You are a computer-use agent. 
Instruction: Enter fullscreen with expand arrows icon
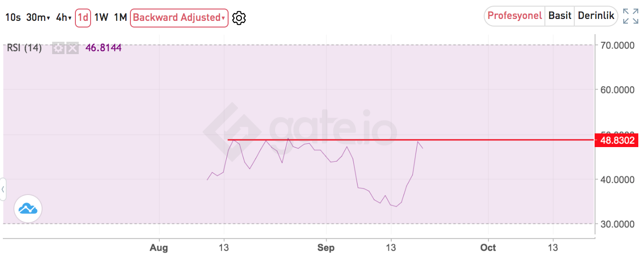pos(631,16)
